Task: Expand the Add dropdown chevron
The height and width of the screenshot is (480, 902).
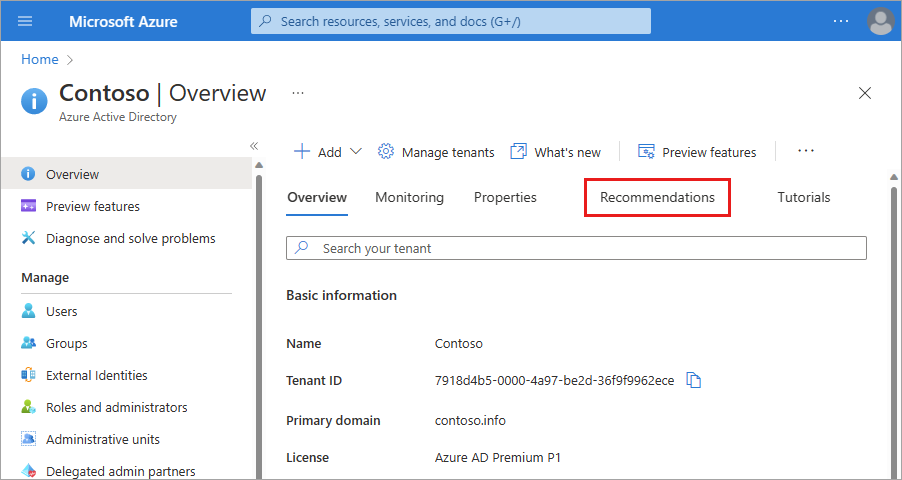Action: (x=356, y=152)
